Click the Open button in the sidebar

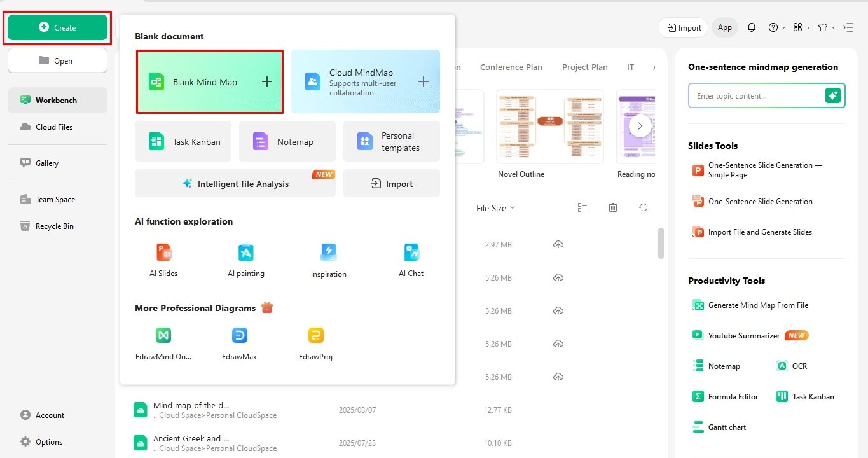click(57, 60)
